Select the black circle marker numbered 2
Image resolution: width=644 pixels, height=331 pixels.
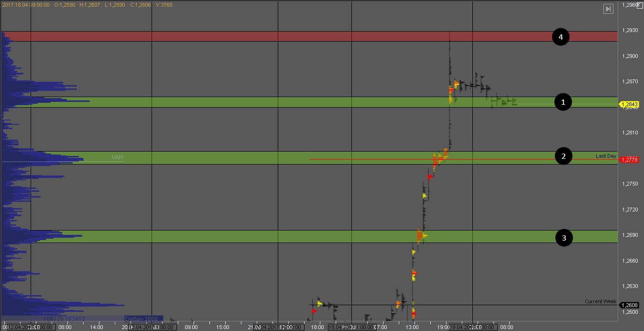tap(564, 156)
